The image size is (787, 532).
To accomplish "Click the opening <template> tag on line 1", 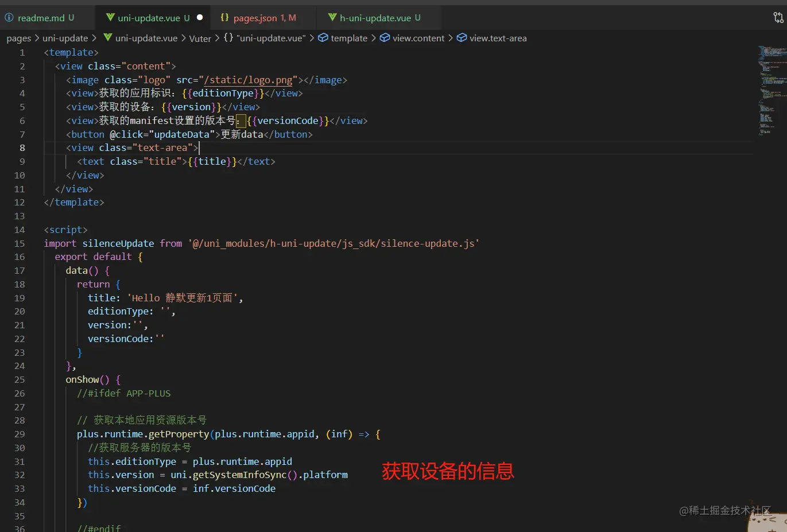I will tap(71, 52).
